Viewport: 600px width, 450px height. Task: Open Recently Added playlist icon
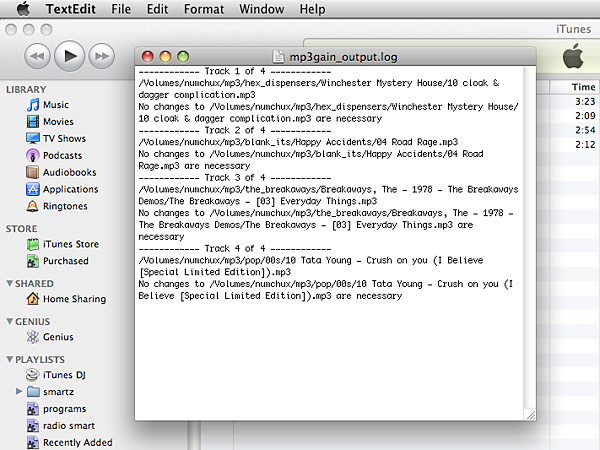[33, 443]
